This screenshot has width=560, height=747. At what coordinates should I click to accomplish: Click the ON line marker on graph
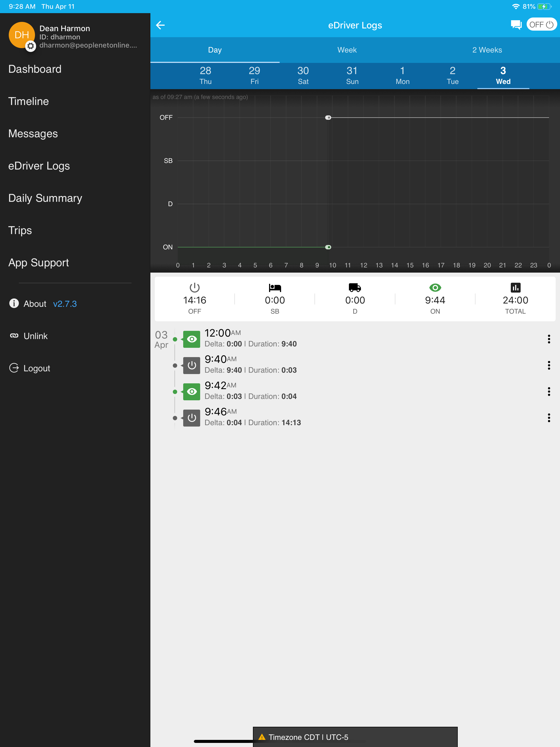[x=328, y=247]
